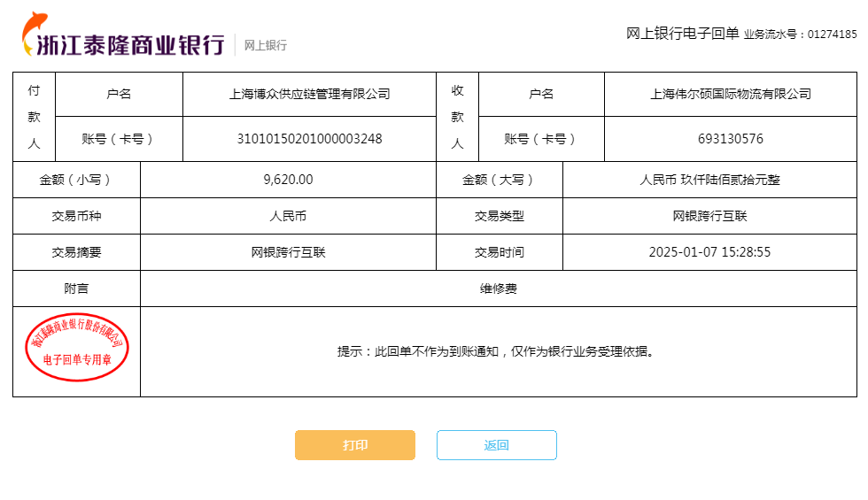Click the 人民币 value in the 交易币种 row

288,216
